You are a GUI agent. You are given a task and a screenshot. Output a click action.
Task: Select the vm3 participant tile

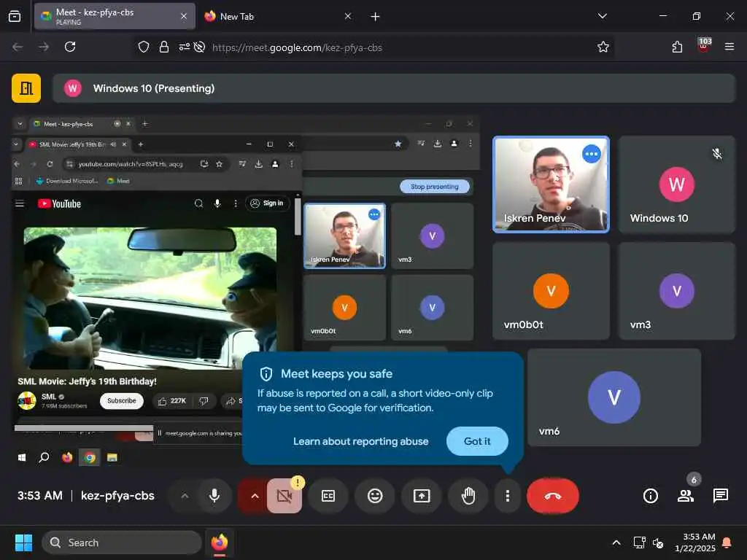(x=676, y=290)
